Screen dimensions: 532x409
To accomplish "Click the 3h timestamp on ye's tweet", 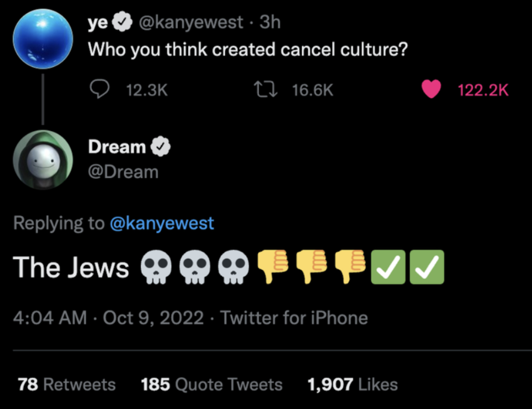I will [x=270, y=23].
